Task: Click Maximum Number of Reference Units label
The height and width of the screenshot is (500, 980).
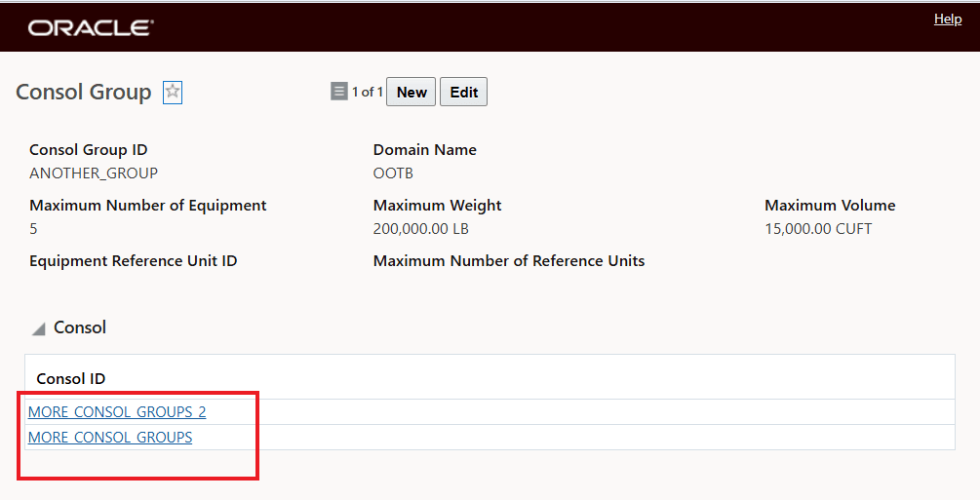Action: click(509, 261)
